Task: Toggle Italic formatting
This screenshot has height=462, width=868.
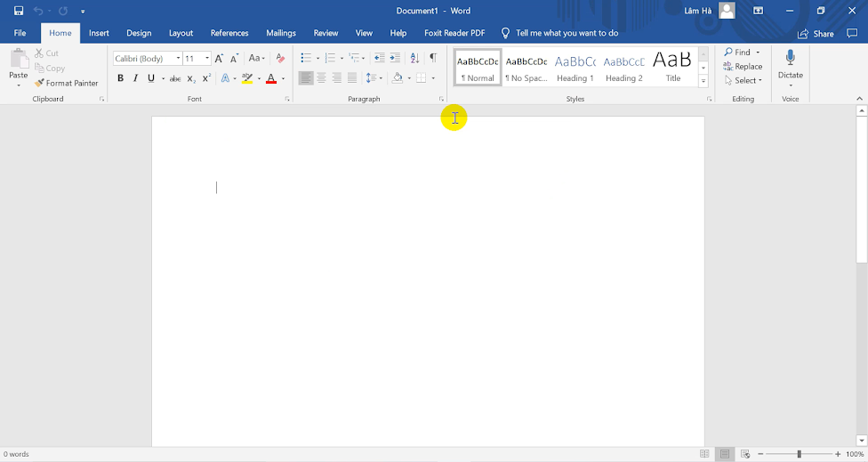Action: (x=135, y=78)
